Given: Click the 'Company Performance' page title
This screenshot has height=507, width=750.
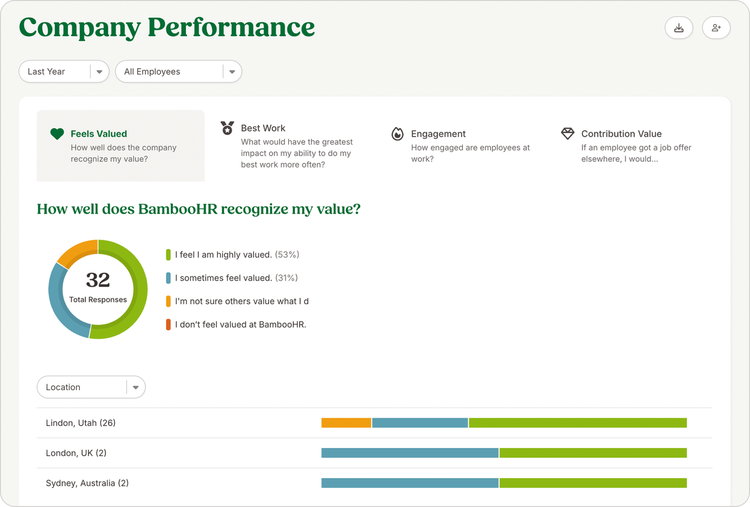Looking at the screenshot, I should (x=167, y=28).
